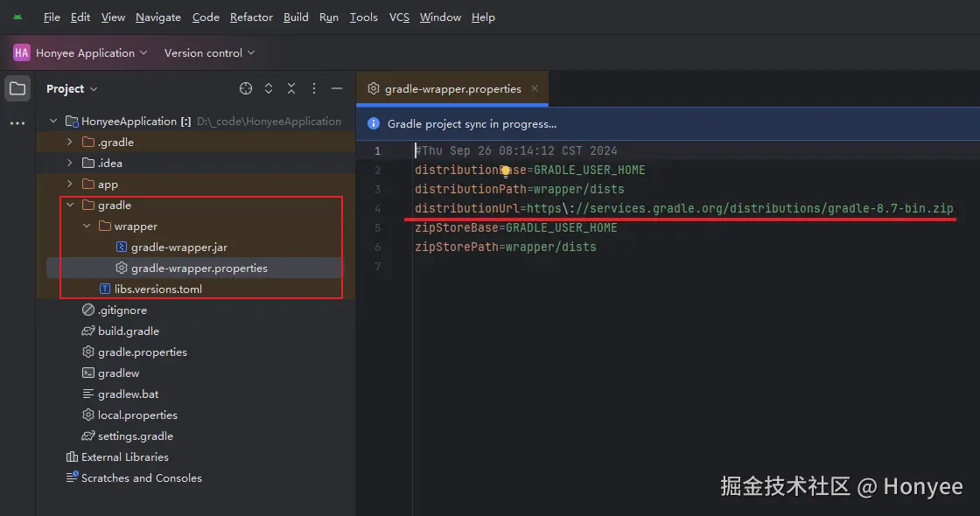Viewport: 980px width, 516px height.
Task: Open the Help menu
Action: point(483,17)
